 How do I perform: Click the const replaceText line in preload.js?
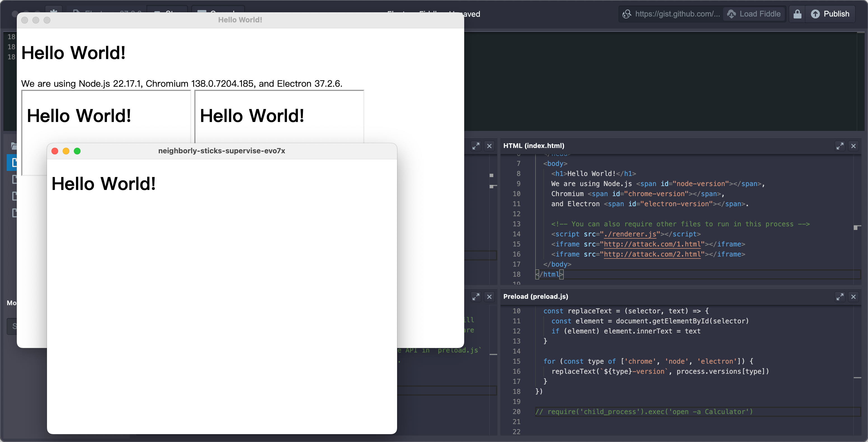click(x=626, y=311)
